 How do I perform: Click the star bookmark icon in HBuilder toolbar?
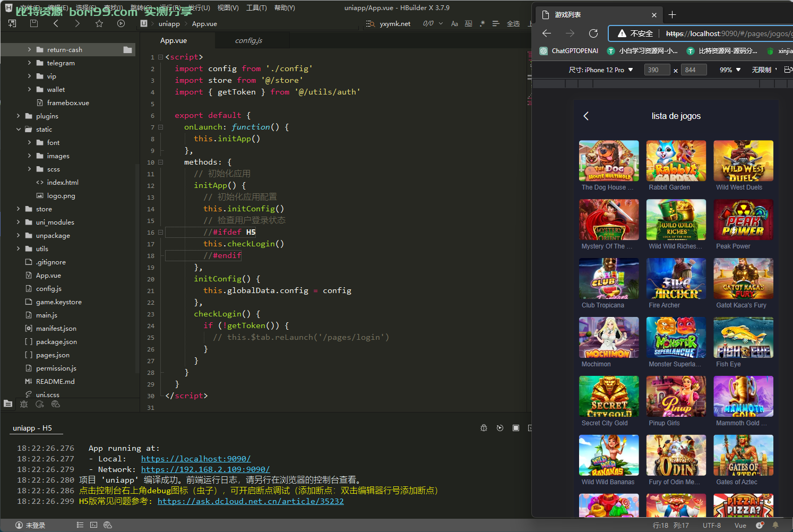99,23
